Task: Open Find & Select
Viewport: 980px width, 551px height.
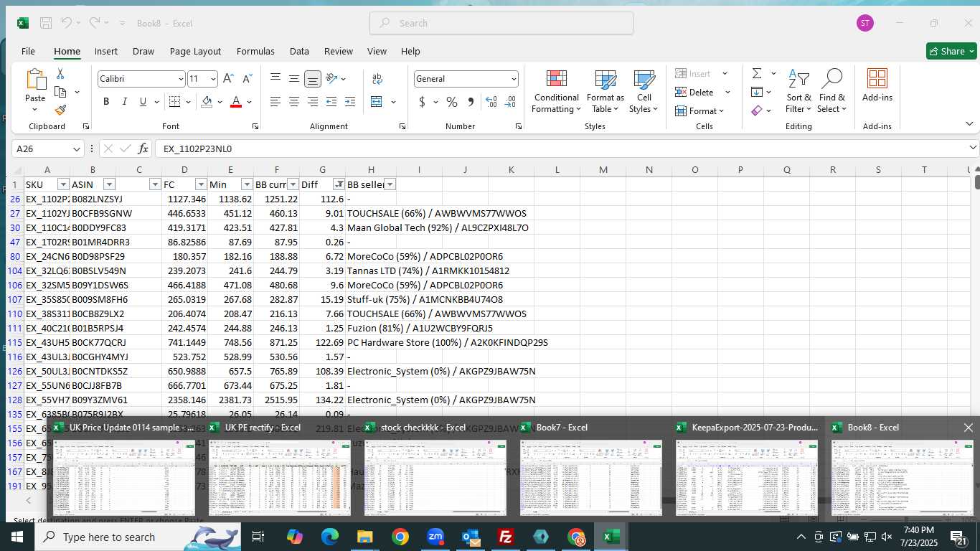Action: [x=832, y=91]
